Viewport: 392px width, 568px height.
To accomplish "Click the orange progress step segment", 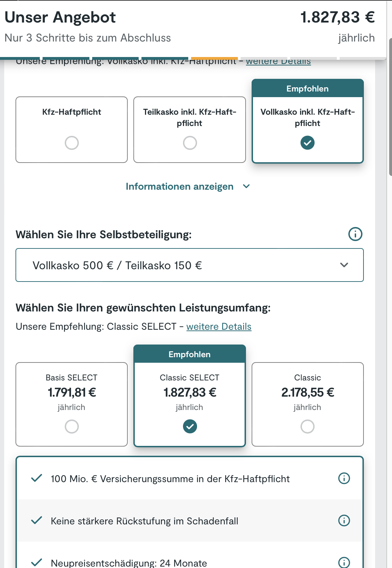I will tap(214, 58).
